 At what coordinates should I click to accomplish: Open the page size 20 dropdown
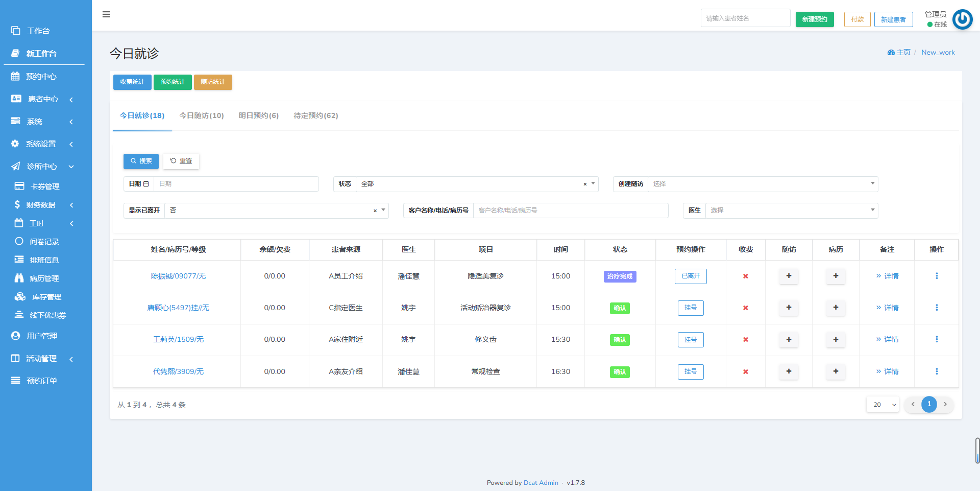pos(883,405)
